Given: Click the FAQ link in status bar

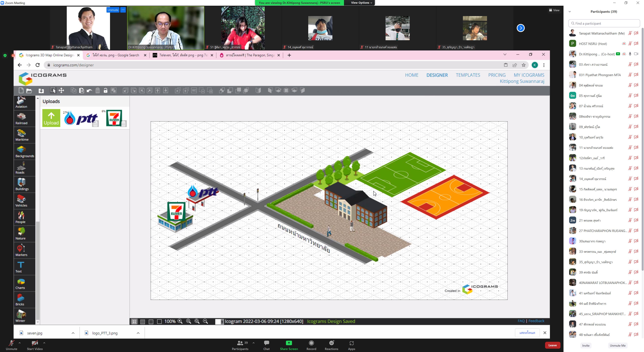Looking at the screenshot, I should click(521, 321).
